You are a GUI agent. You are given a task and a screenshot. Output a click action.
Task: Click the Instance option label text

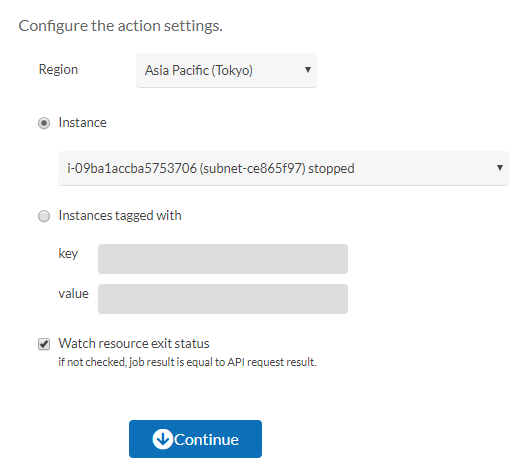coord(82,122)
